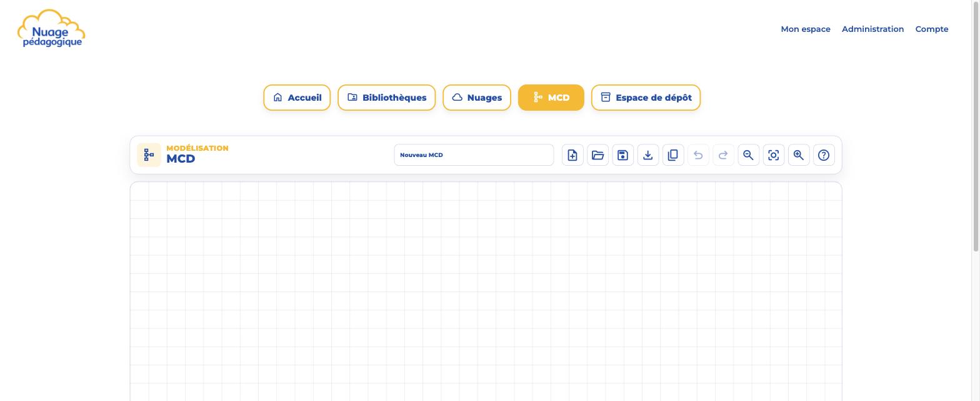This screenshot has width=980, height=401.
Task: Open the Administration link
Action: coord(872,29)
